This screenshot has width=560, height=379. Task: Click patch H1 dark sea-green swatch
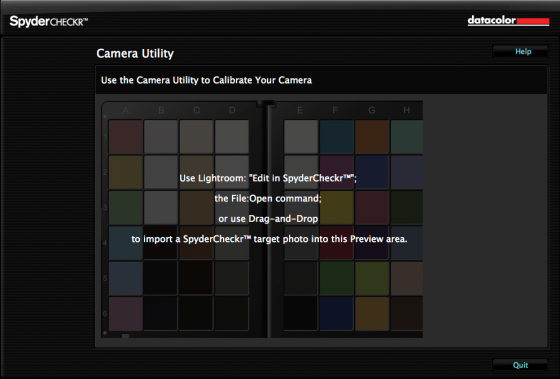407,137
